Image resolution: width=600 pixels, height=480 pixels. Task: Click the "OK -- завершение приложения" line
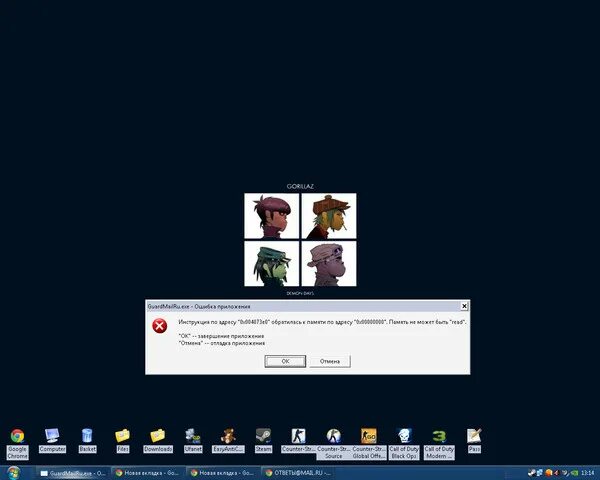pos(221,336)
